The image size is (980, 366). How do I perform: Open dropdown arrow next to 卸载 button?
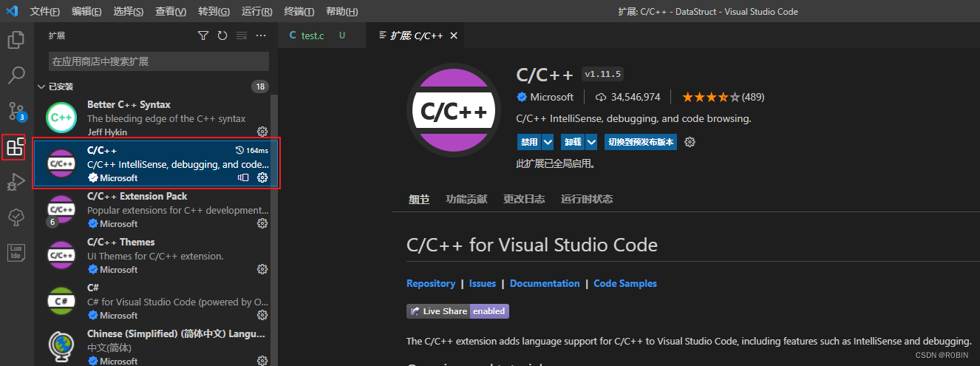pyautogui.click(x=591, y=142)
